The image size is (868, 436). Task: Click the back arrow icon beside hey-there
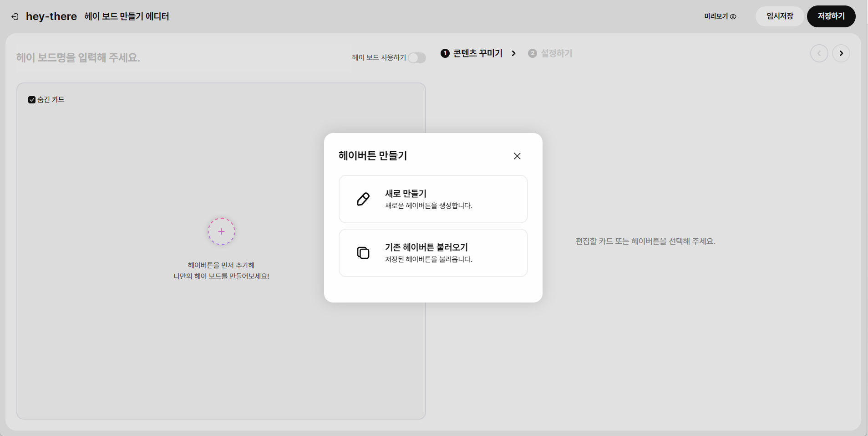click(x=15, y=17)
